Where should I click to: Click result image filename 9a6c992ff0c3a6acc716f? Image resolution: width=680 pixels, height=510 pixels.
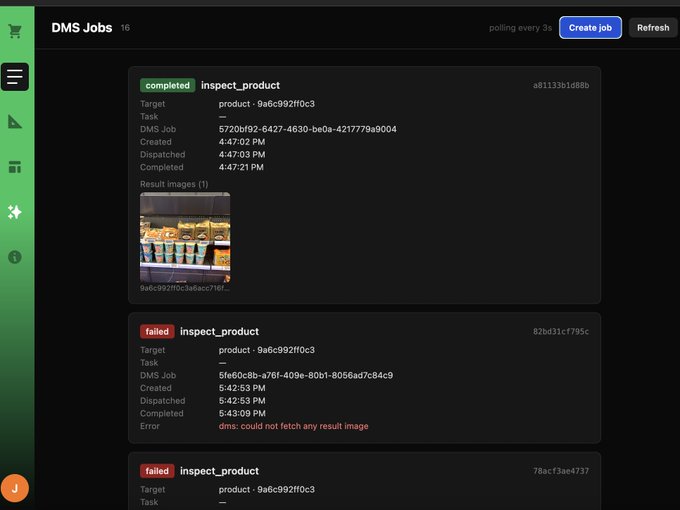click(185, 288)
